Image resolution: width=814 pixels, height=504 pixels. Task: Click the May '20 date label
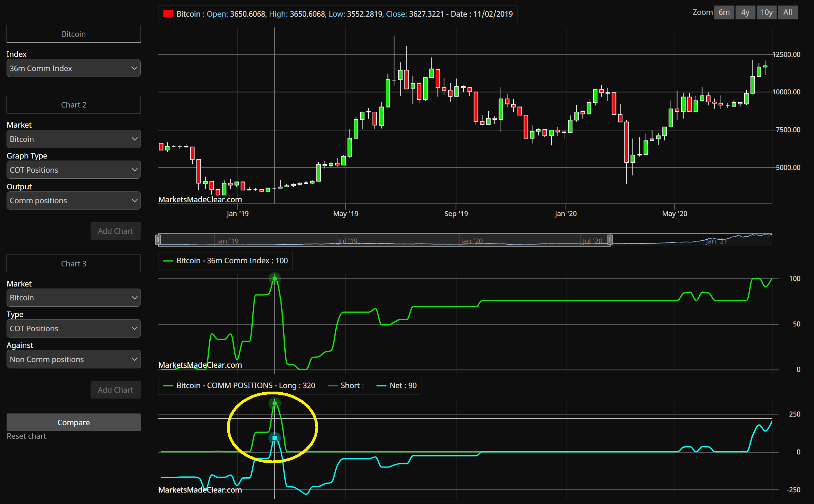click(x=675, y=214)
